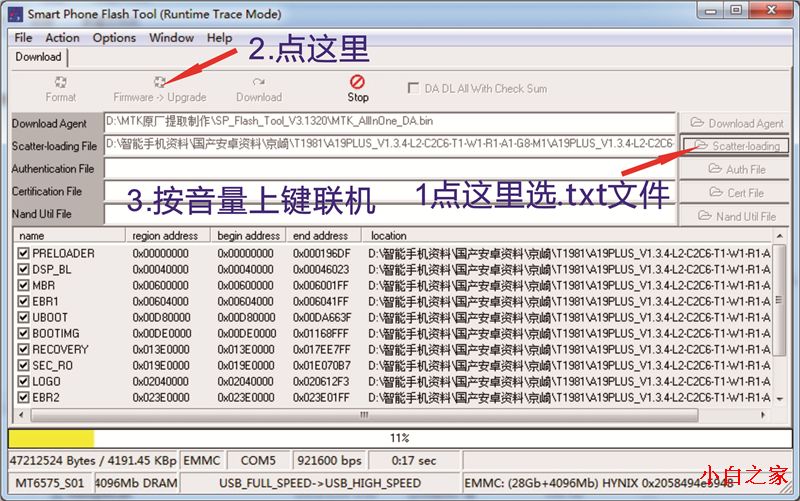
Task: Click the 4096Mb DRAM status entry
Action: pyautogui.click(x=136, y=483)
